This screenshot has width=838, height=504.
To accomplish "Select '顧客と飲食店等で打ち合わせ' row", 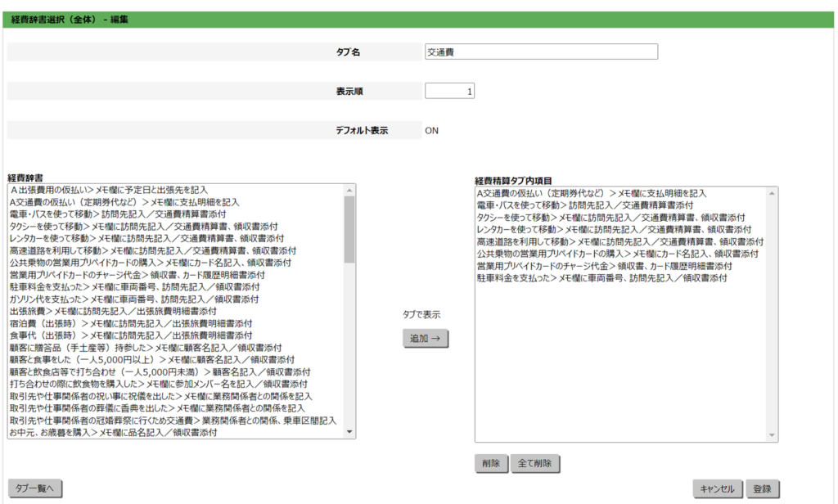I will [177, 372].
